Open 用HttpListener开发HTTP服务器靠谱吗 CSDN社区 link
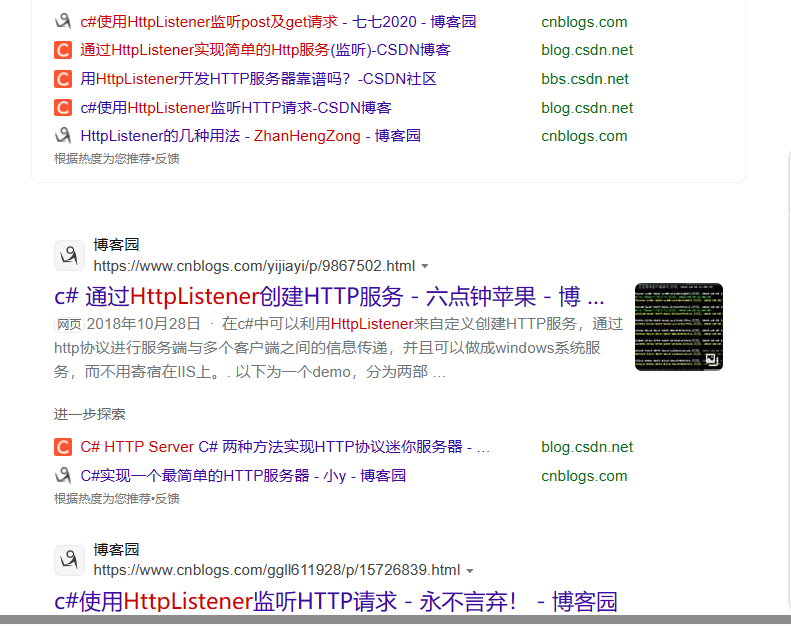Image resolution: width=791 pixels, height=626 pixels. [x=258, y=79]
